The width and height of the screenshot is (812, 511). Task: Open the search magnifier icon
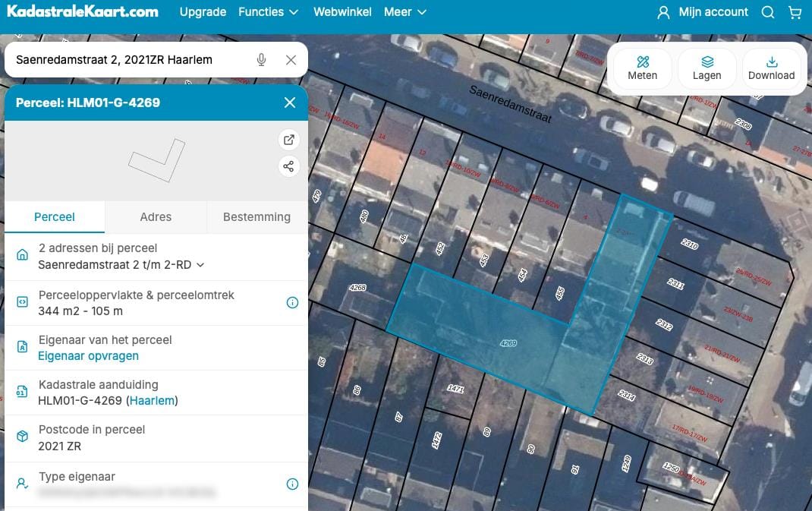coord(768,12)
